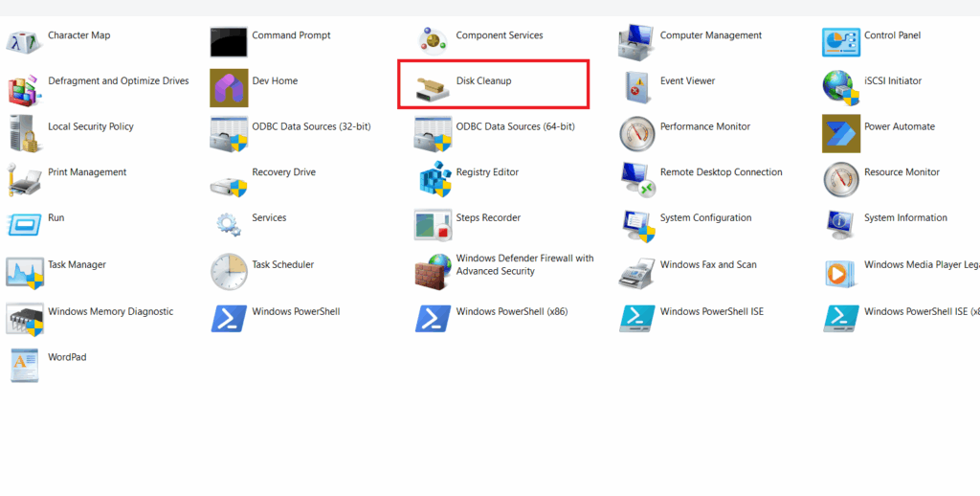Select the truncated Windows PowerShell ISE (x86) label
Viewport: 980px width, 496px height.
tap(922, 311)
